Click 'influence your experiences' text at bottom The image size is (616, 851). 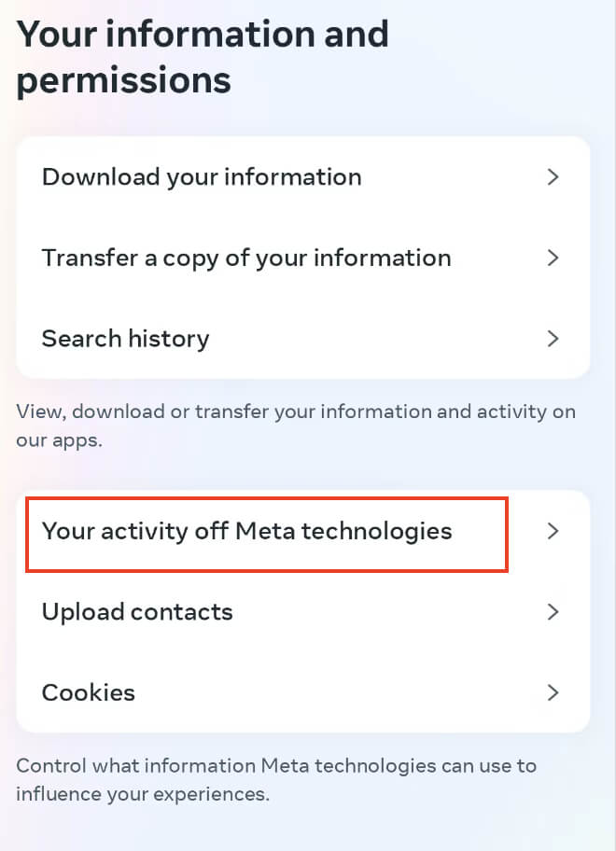tap(142, 796)
